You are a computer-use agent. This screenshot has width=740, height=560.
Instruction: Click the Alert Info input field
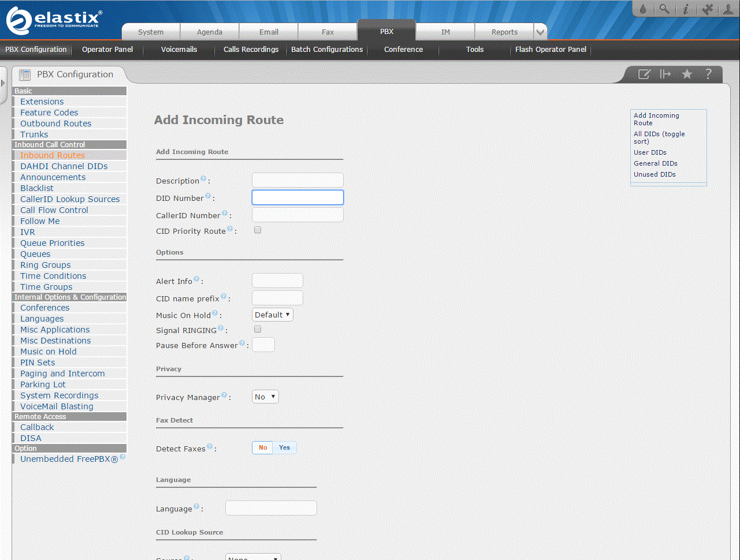tap(277, 281)
